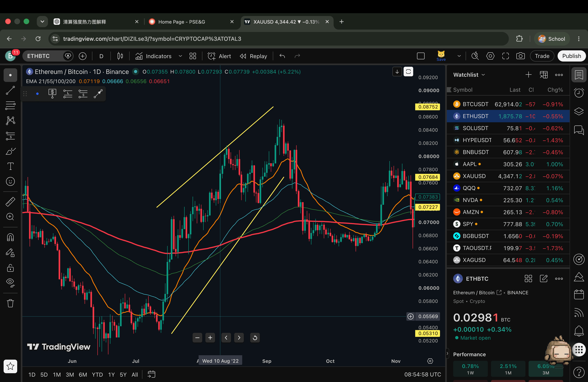Image resolution: width=588 pixels, height=382 pixels.
Task: Publish the chart idea
Action: (x=571, y=56)
